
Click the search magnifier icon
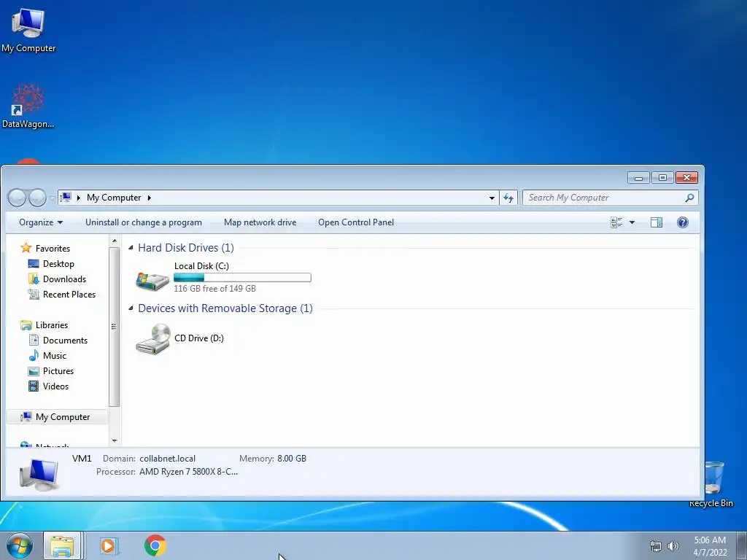pyautogui.click(x=689, y=198)
